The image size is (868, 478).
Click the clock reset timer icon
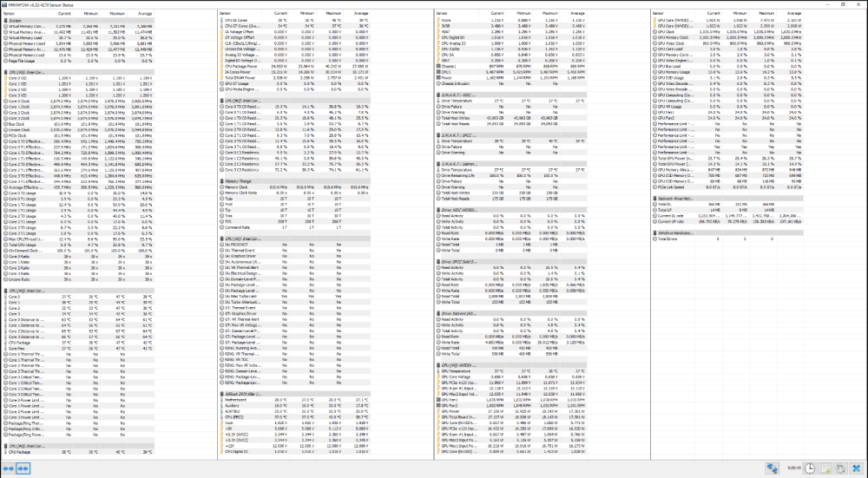808,468
